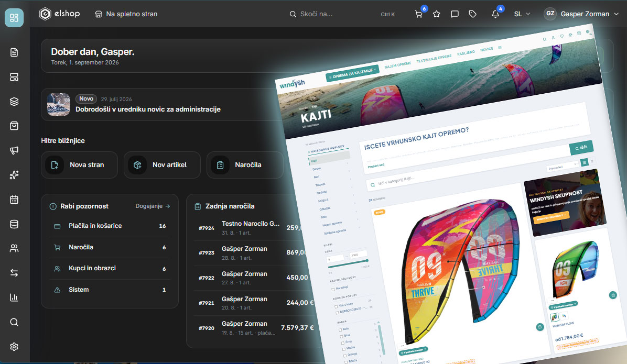Screen dimensions: 627x364
Task: Click TESTIRANJE OPREME in windysh menu
Action: click(x=434, y=58)
